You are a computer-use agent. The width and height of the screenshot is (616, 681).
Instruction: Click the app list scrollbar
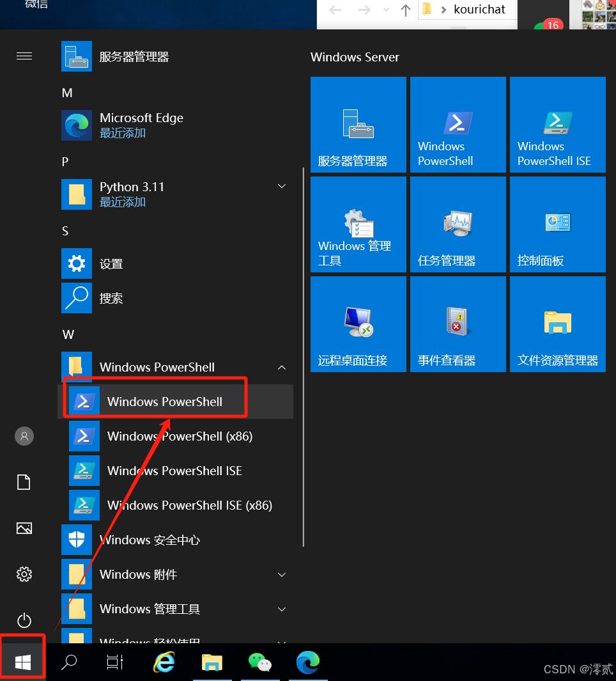click(304, 358)
